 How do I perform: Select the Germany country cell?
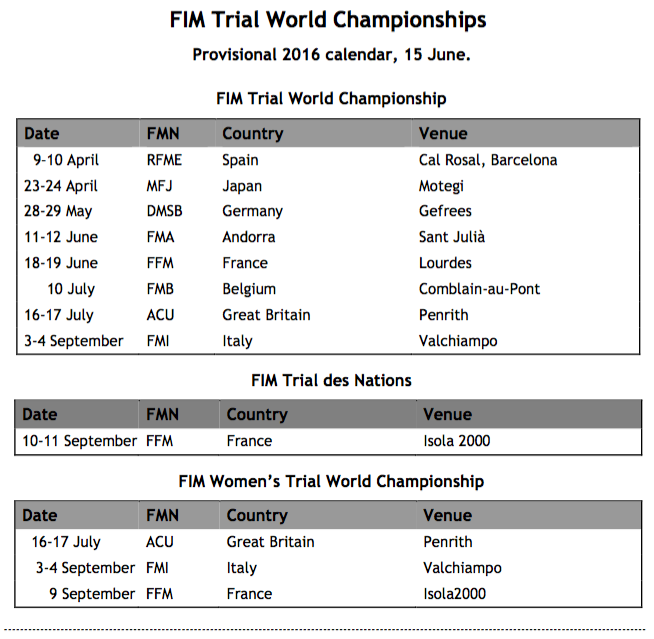click(252, 211)
